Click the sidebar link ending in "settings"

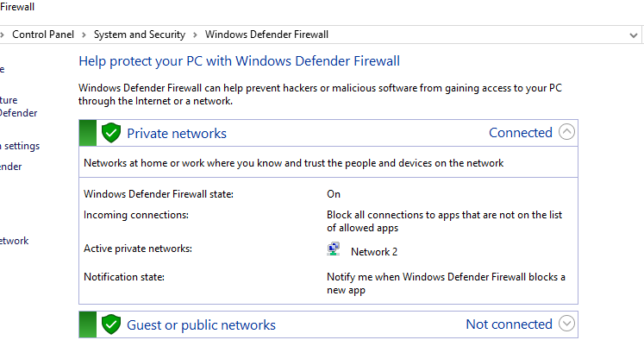21,146
